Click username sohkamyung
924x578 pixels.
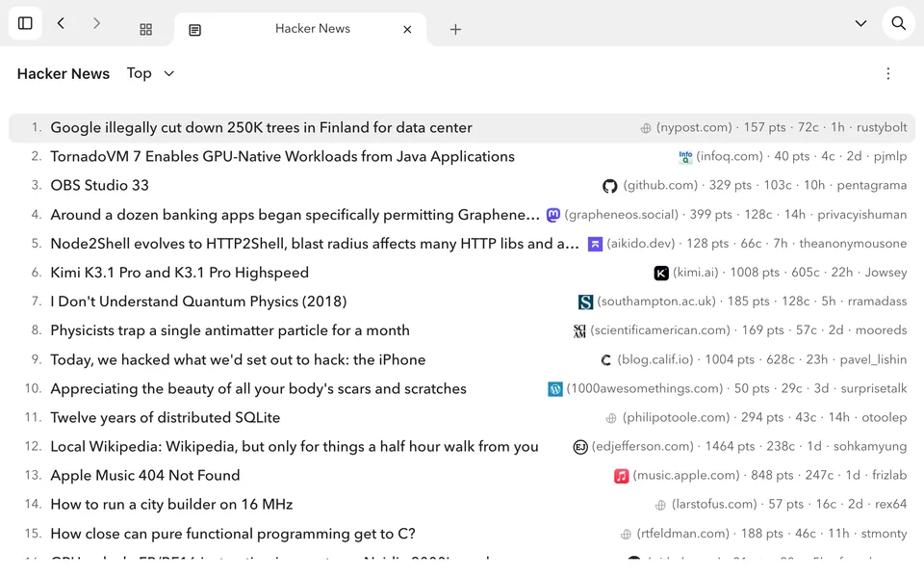[870, 446]
